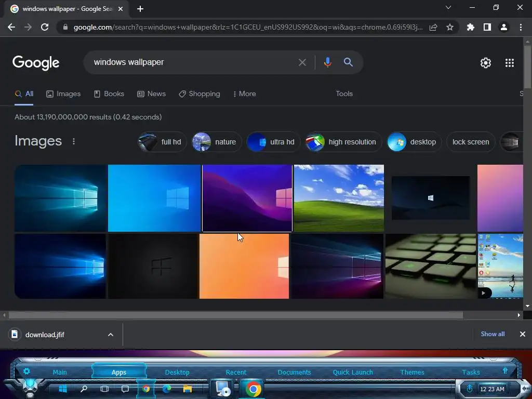View site information lock icon

(x=65, y=27)
